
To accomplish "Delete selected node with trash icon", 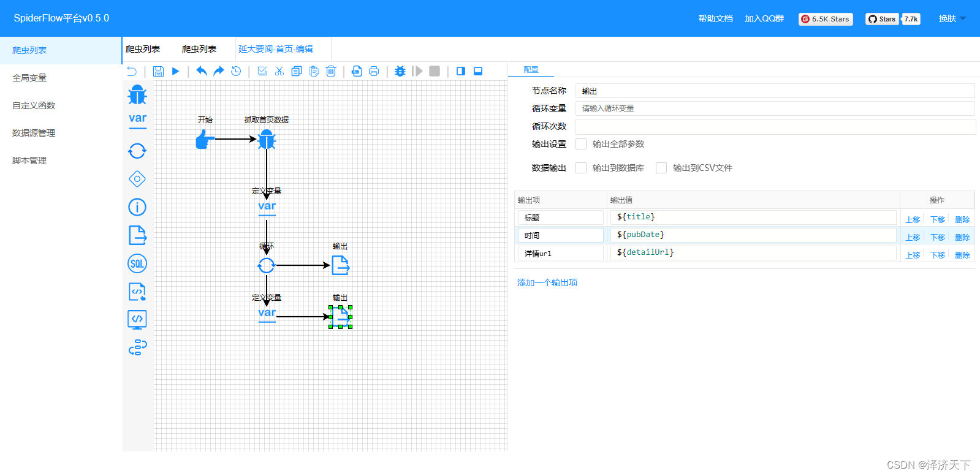I will [x=331, y=71].
